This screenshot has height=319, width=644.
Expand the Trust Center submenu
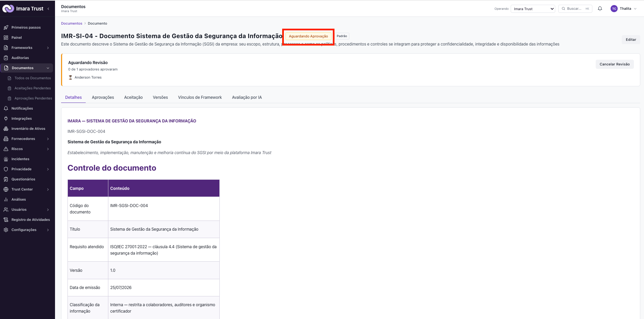pyautogui.click(x=48, y=190)
